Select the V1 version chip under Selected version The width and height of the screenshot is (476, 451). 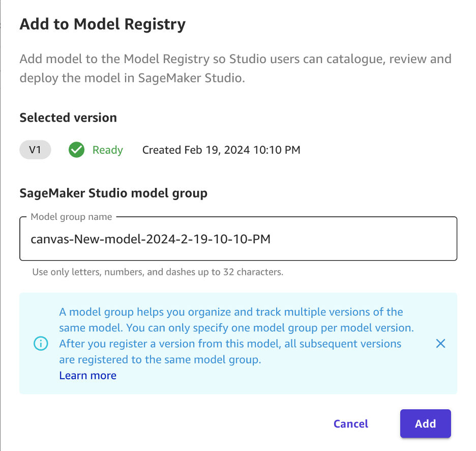35,150
